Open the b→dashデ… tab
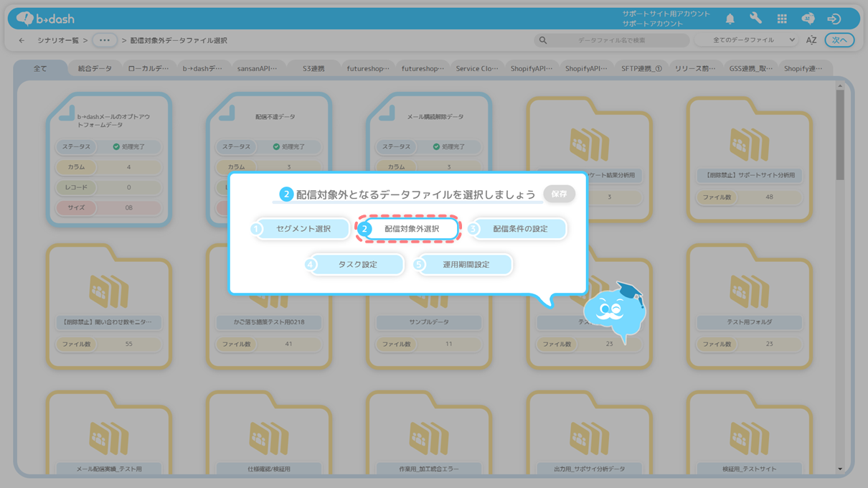Viewport: 868px width, 488px height. coord(202,69)
